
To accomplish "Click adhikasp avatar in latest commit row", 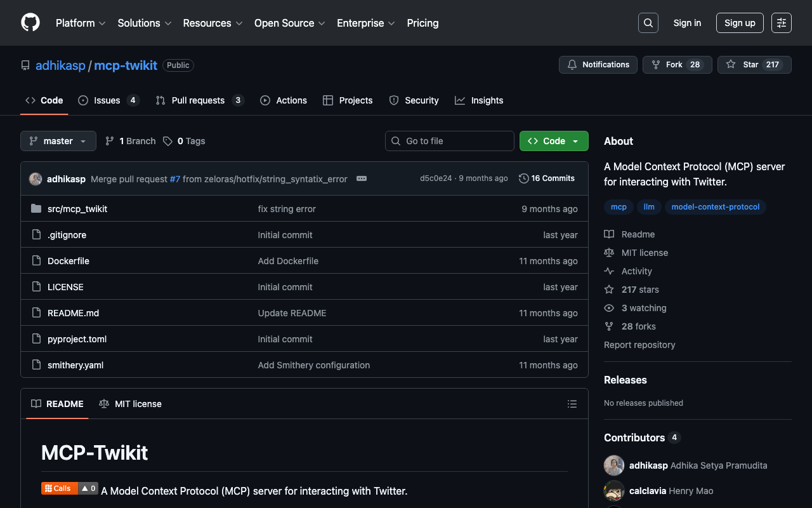I will pyautogui.click(x=36, y=179).
